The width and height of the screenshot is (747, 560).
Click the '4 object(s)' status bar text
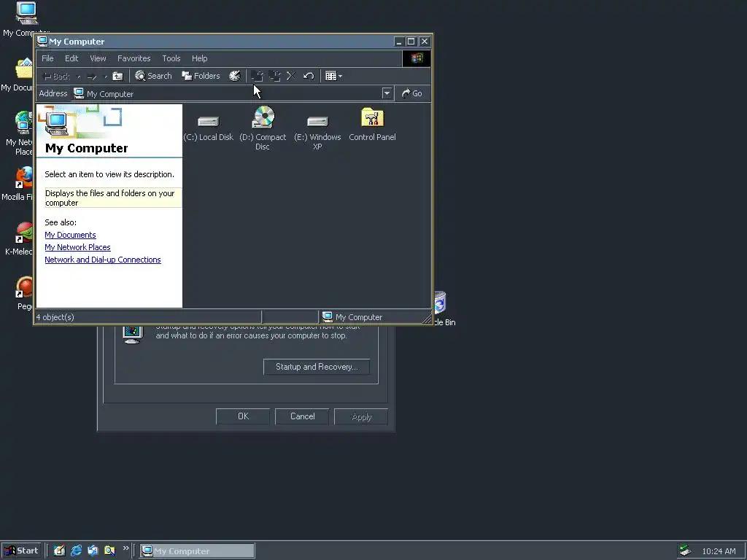click(55, 317)
